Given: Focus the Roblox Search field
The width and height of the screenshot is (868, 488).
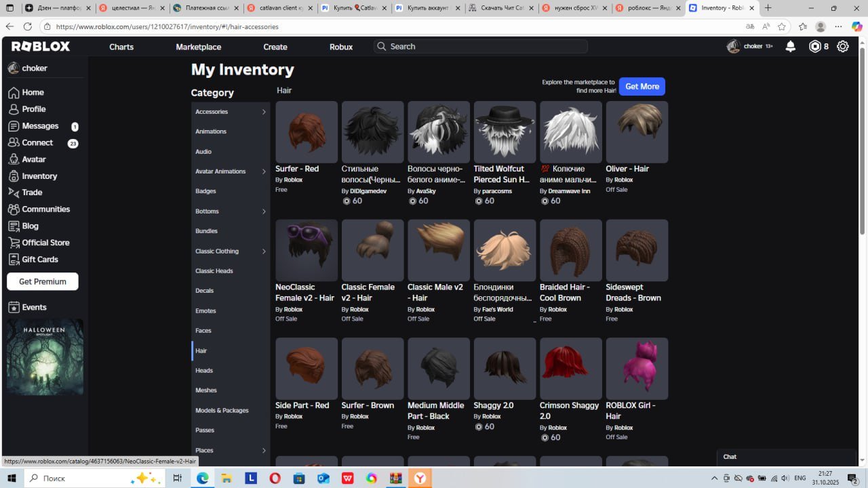Looking at the screenshot, I should tap(481, 47).
